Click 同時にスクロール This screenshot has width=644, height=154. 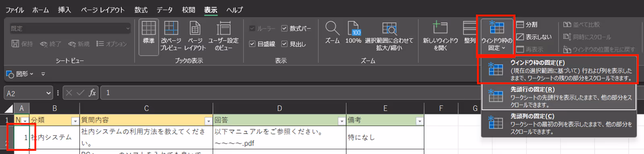point(587,37)
